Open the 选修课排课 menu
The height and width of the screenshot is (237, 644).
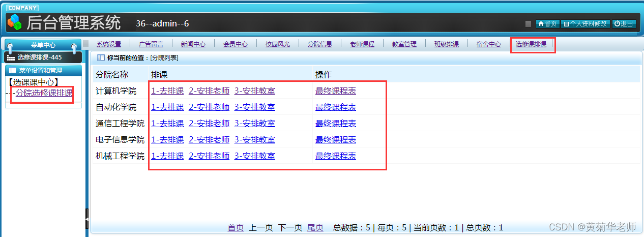pos(531,44)
